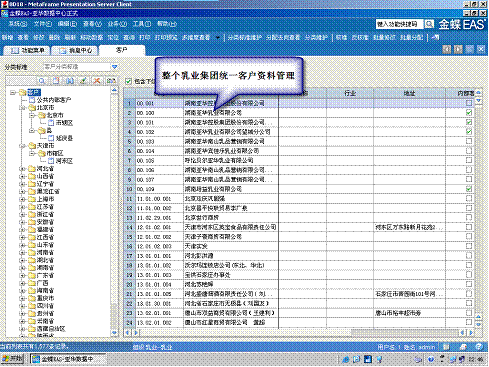Screen dimensions: 489x367
Task: Click the leftmost small icon in the status bar
Action: [x=447, y=347]
